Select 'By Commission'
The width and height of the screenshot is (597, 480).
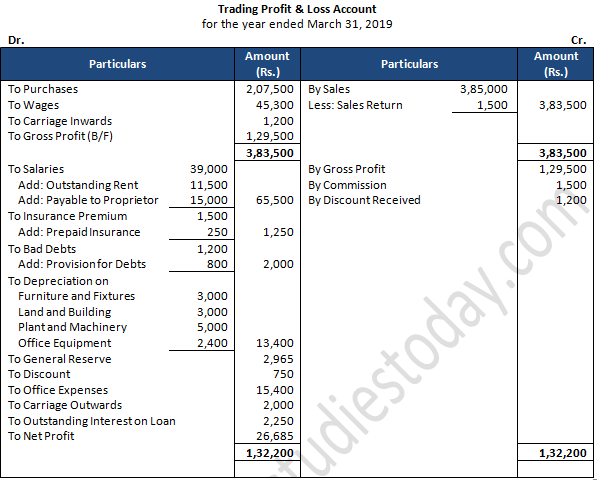pos(347,185)
